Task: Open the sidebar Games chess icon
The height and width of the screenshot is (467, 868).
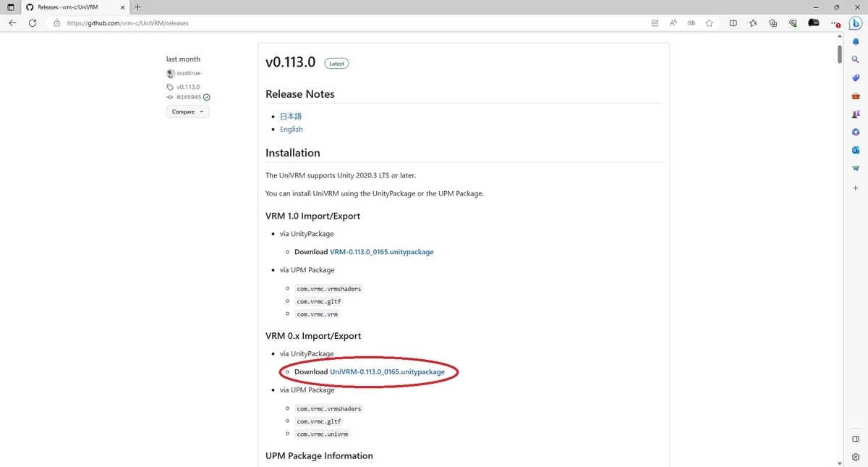Action: click(856, 114)
